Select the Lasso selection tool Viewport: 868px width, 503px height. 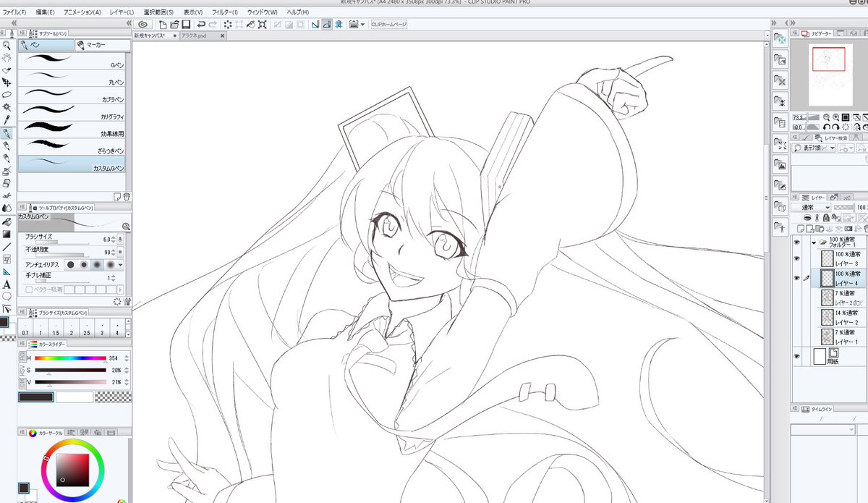click(7, 95)
